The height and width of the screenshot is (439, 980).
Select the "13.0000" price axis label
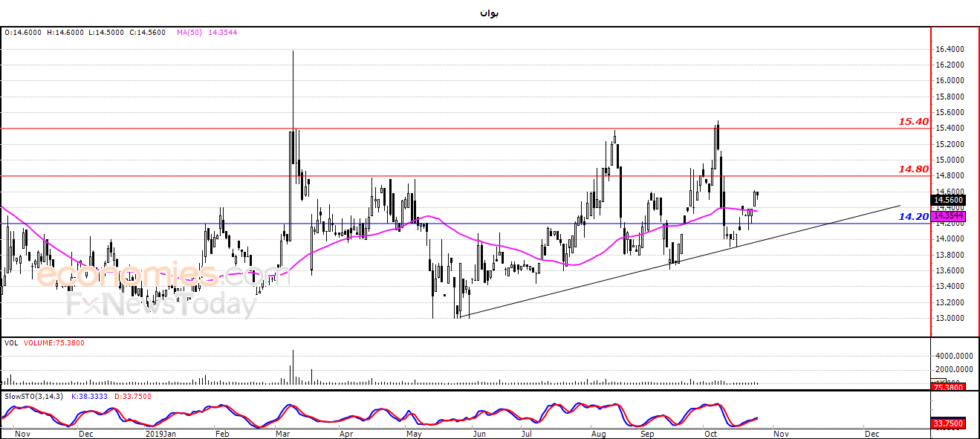(950, 319)
